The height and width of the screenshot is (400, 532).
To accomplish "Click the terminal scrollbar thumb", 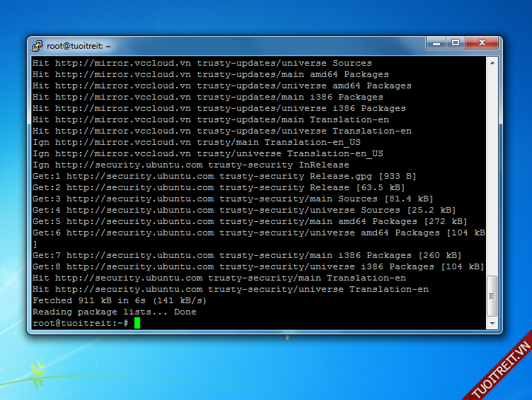I will pos(492,296).
